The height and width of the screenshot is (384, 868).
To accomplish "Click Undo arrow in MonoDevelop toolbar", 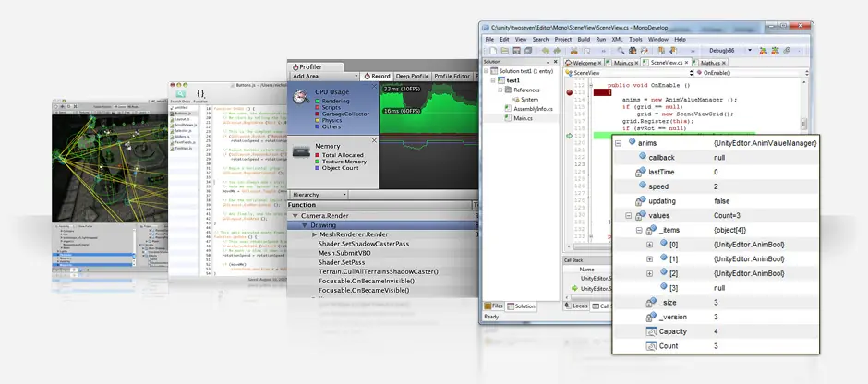I will point(545,51).
